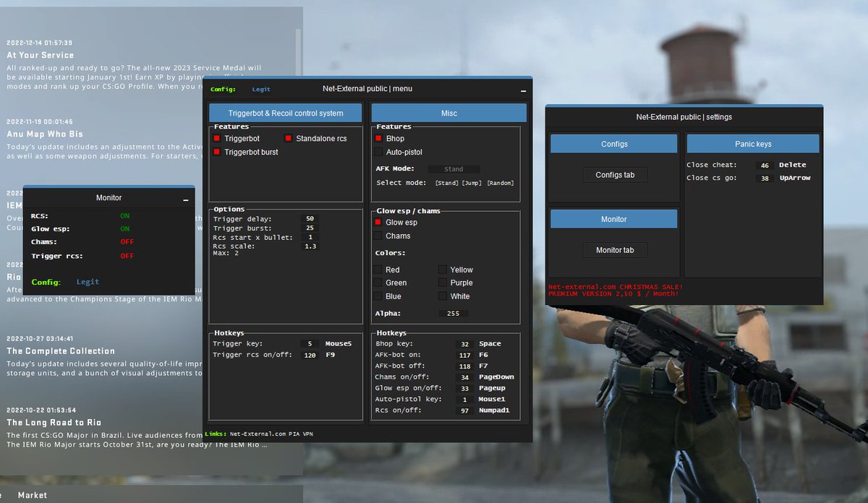This screenshot has width=868, height=503.
Task: Click the Configs tab button
Action: (615, 175)
